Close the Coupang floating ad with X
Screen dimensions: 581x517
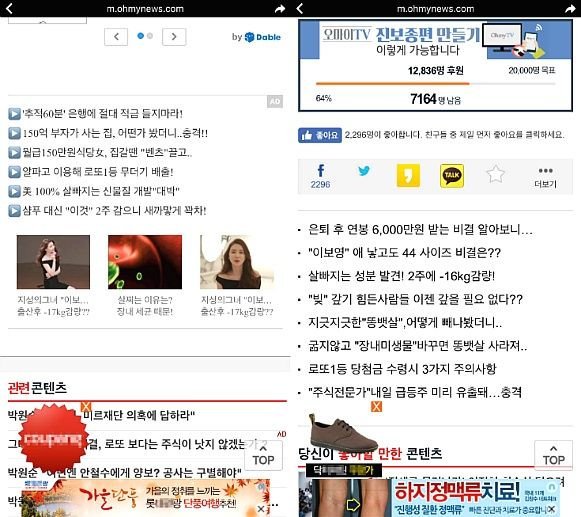tap(86, 406)
